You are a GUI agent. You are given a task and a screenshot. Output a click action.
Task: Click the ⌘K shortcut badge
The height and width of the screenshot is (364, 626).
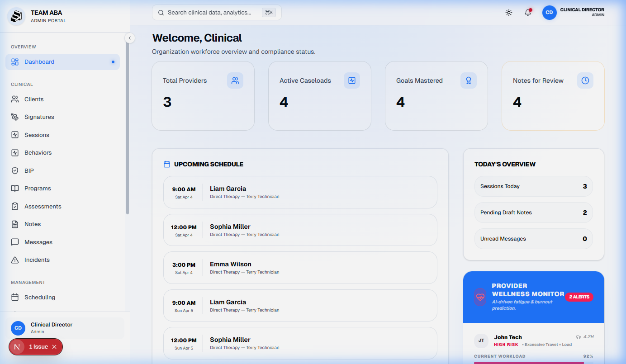pyautogui.click(x=269, y=13)
